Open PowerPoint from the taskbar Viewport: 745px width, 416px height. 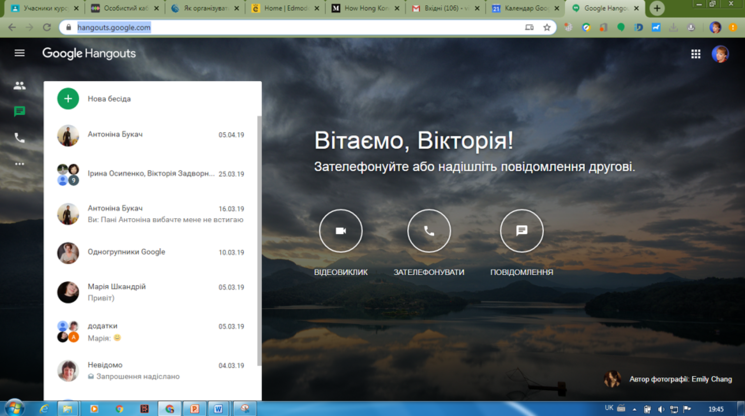(194, 408)
